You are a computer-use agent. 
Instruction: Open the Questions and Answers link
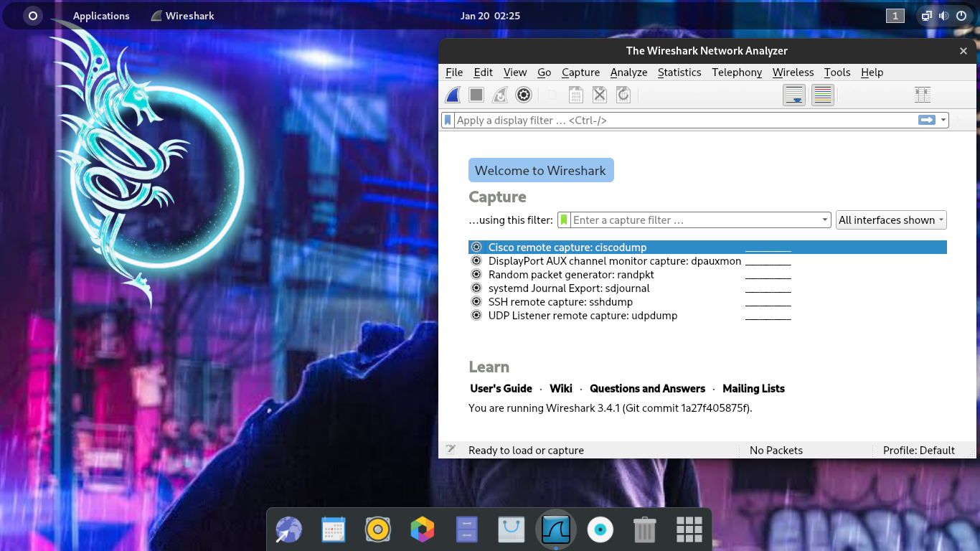click(647, 388)
